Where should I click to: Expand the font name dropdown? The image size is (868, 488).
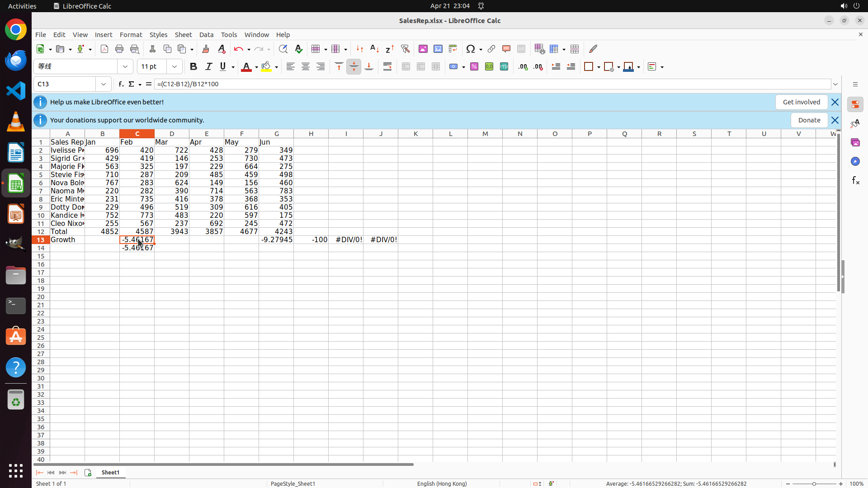click(125, 66)
